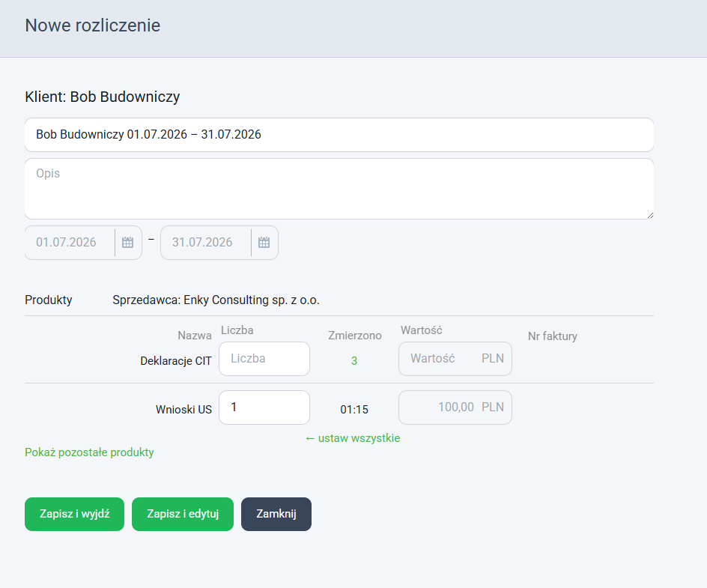Focus the Opis description text area
This screenshot has width=707, height=588.
click(x=339, y=189)
